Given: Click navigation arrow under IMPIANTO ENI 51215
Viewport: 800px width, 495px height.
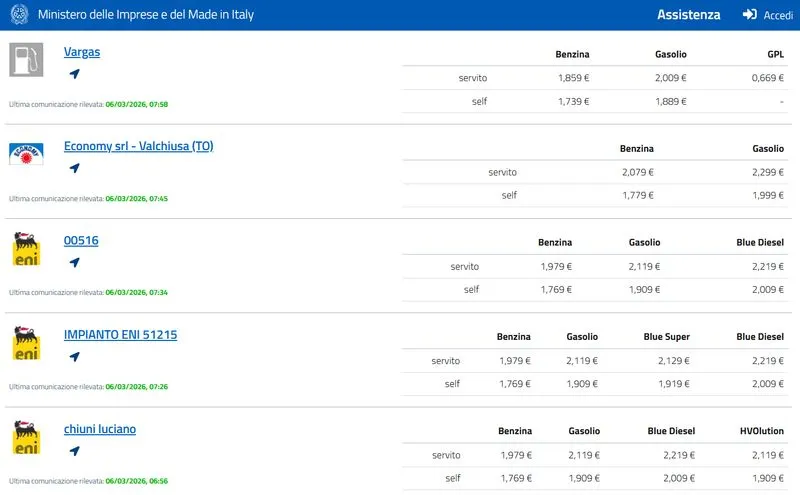Looking at the screenshot, I should [74, 357].
